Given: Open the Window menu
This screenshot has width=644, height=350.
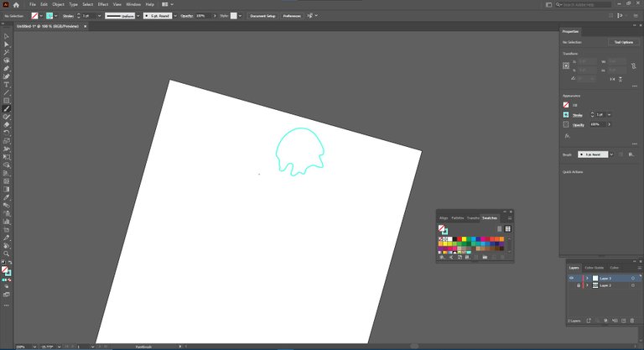Looking at the screenshot, I should point(133,4).
